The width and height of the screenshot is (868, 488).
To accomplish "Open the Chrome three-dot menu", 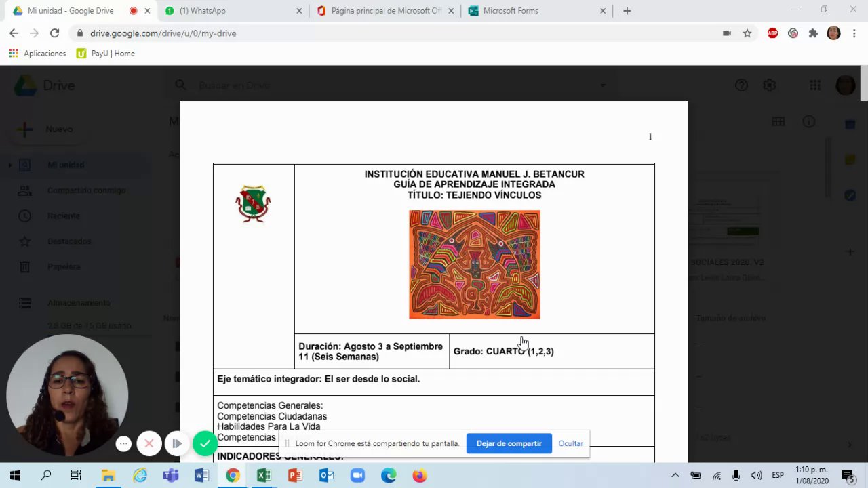I will (853, 33).
